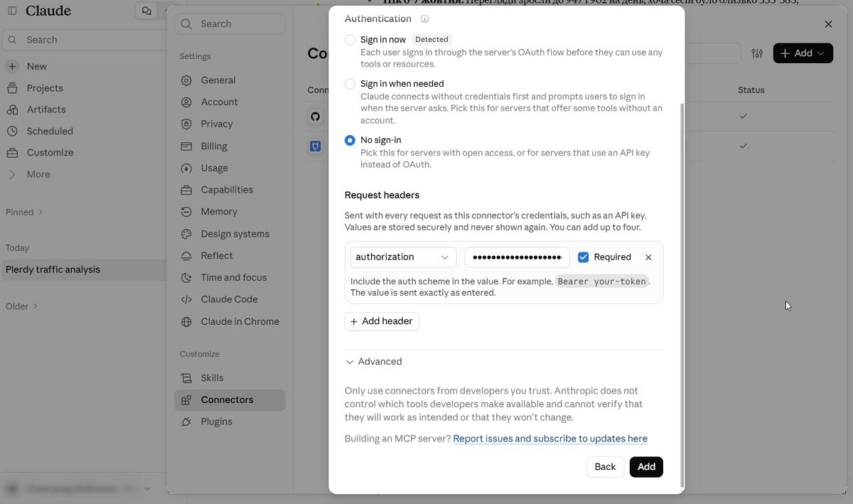
Task: Click the Usage gauge icon
Action: click(186, 168)
